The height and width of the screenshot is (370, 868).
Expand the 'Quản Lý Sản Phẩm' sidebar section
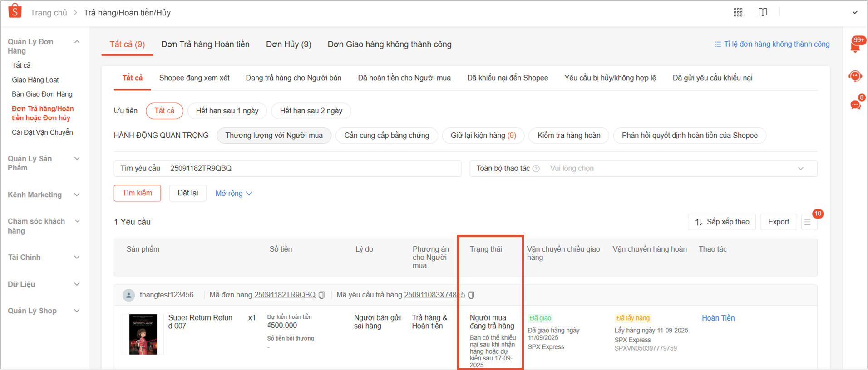point(44,163)
